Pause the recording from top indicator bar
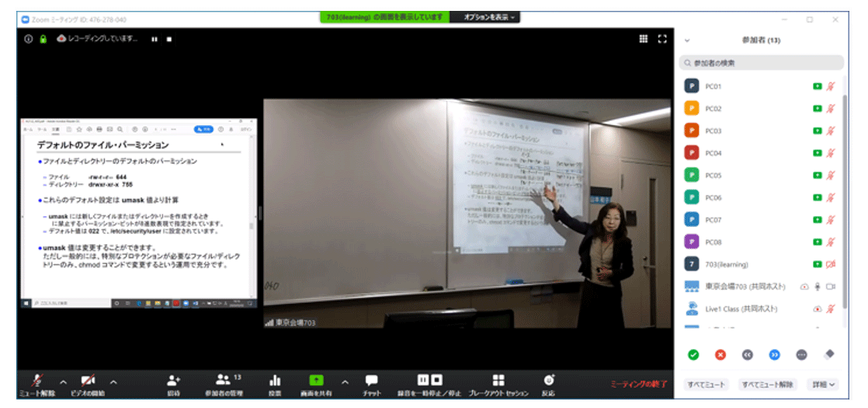Viewport: 868px width, 408px height. 155,39
